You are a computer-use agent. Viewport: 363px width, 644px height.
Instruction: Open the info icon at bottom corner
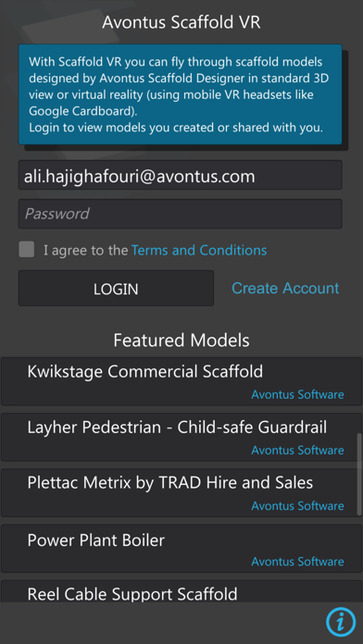pyautogui.click(x=341, y=622)
